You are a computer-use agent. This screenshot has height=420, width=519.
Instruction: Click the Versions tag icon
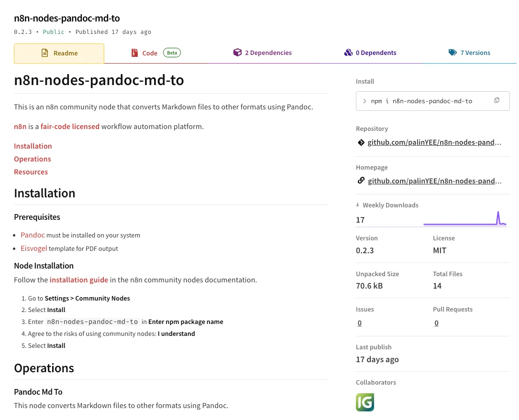coord(453,53)
